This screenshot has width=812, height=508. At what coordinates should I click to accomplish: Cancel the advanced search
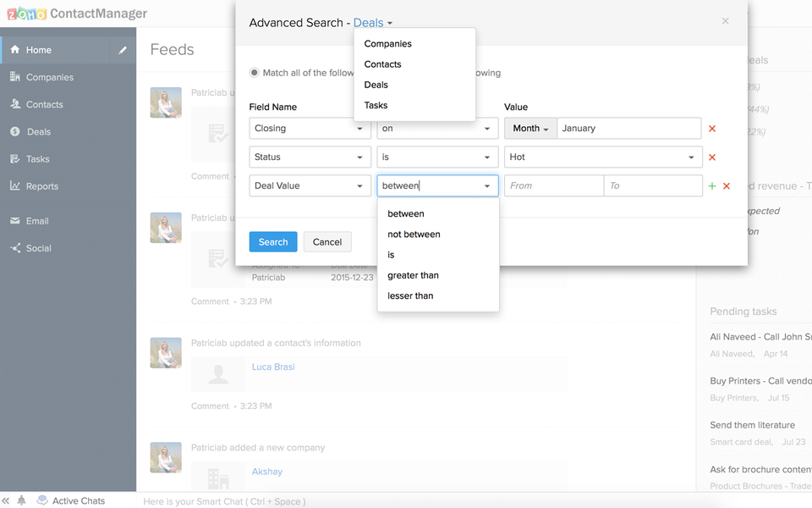click(x=327, y=241)
